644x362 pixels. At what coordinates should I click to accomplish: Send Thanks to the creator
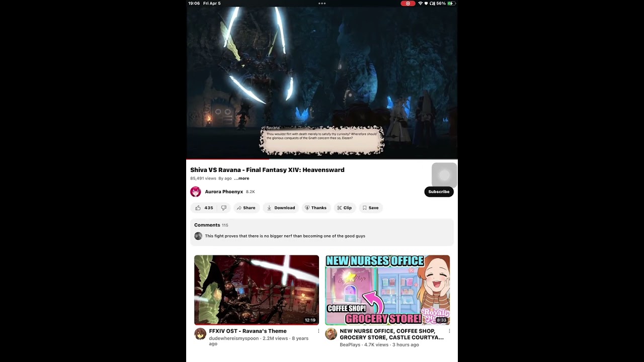[315, 208]
